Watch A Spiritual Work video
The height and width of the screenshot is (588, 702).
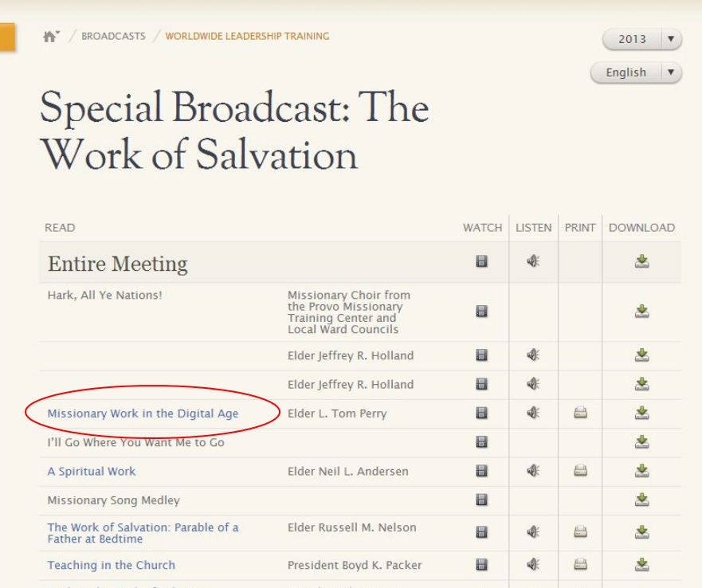(482, 471)
